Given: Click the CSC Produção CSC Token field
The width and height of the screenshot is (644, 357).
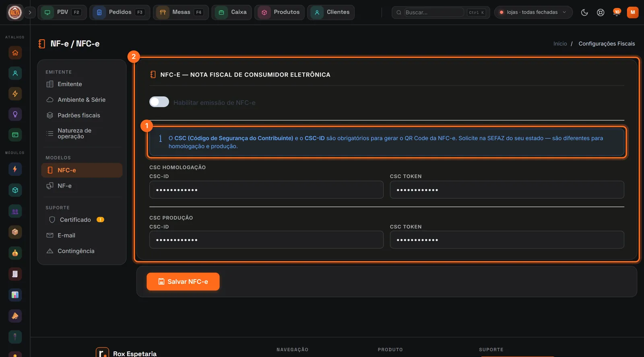Looking at the screenshot, I should (507, 240).
